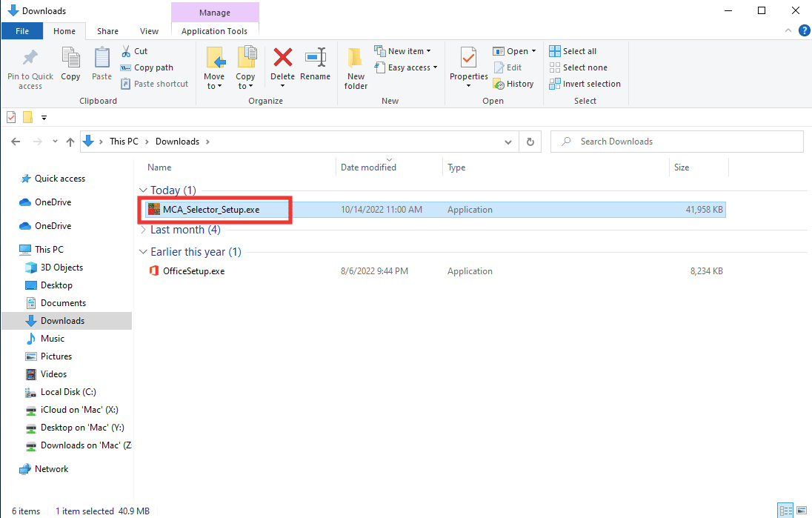812x518 pixels.
Task: Open the Application Tools tab
Action: tap(214, 31)
